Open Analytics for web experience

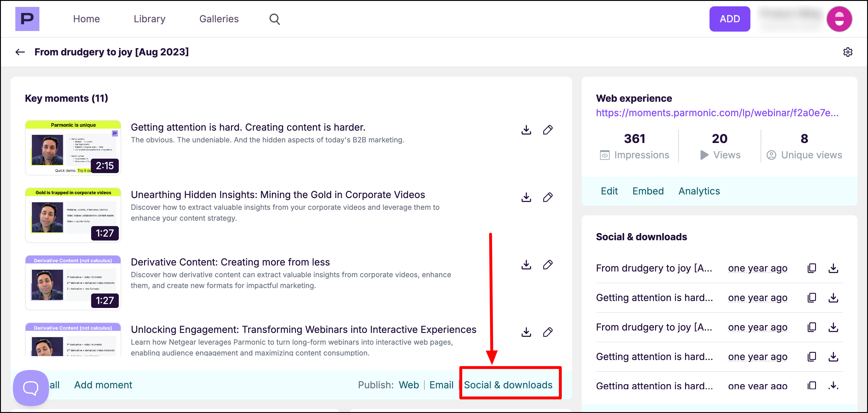[699, 191]
